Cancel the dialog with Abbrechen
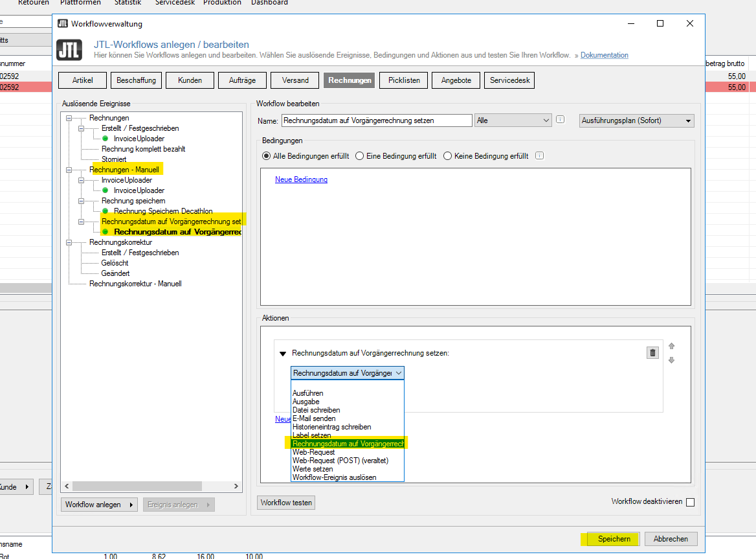Image resolution: width=756 pixels, height=559 pixels. point(671,539)
